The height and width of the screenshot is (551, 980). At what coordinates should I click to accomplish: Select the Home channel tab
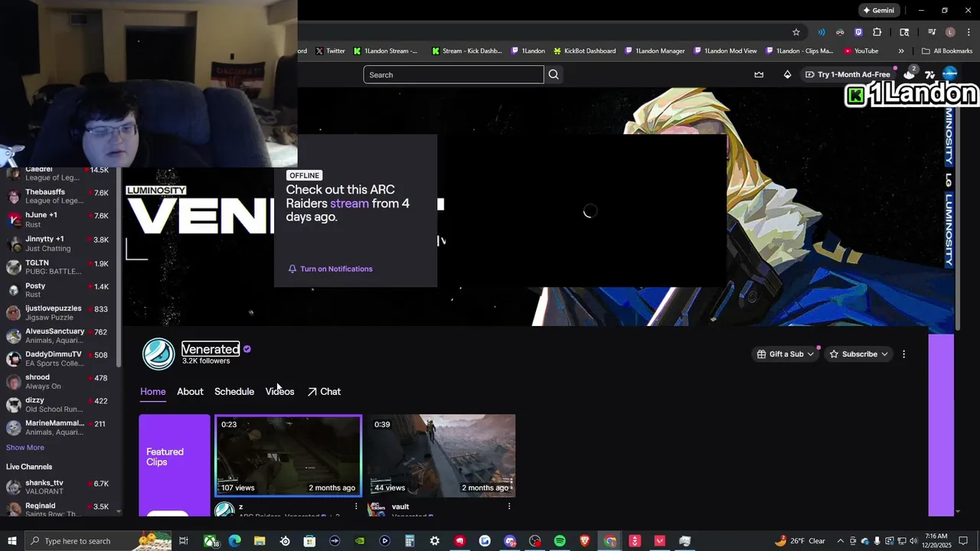point(152,391)
